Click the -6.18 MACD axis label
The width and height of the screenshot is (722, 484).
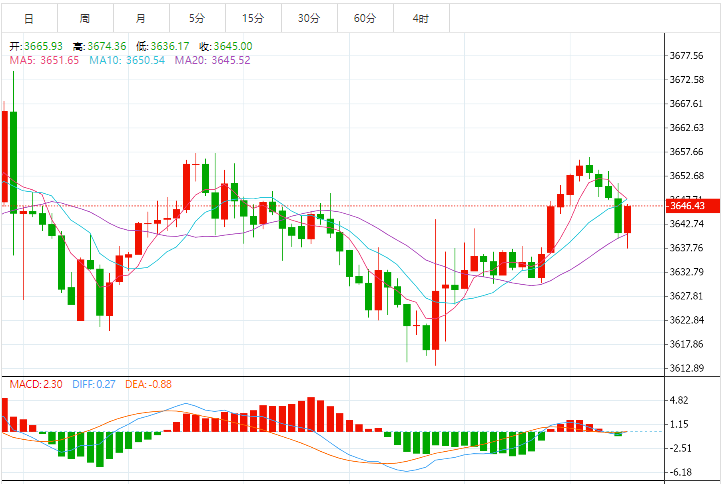point(679,472)
